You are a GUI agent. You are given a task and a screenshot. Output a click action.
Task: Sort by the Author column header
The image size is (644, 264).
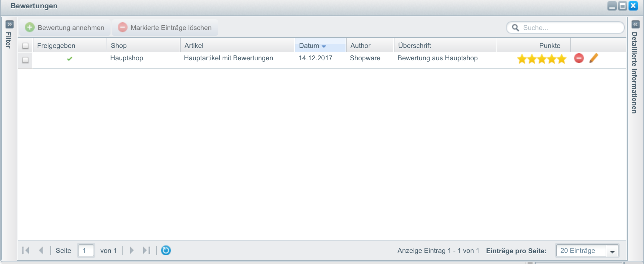[x=370, y=45]
